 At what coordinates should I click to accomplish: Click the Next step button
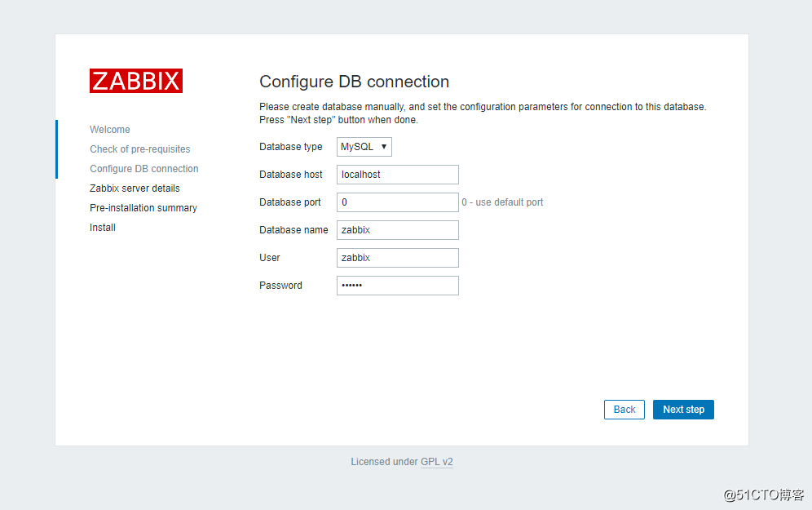[x=683, y=409]
